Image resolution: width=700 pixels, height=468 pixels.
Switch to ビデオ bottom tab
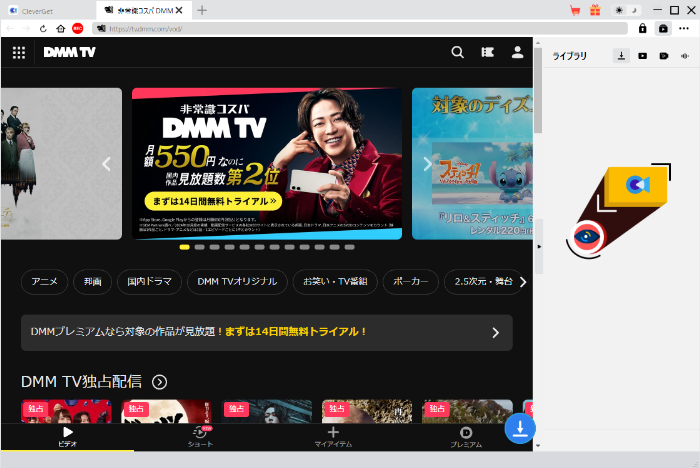pyautogui.click(x=67, y=437)
